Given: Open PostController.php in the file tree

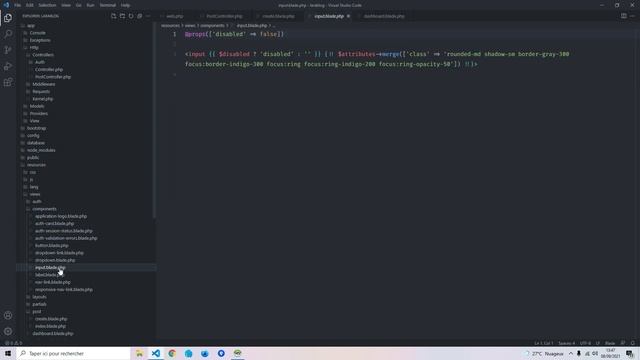Looking at the screenshot, I should 53,77.
